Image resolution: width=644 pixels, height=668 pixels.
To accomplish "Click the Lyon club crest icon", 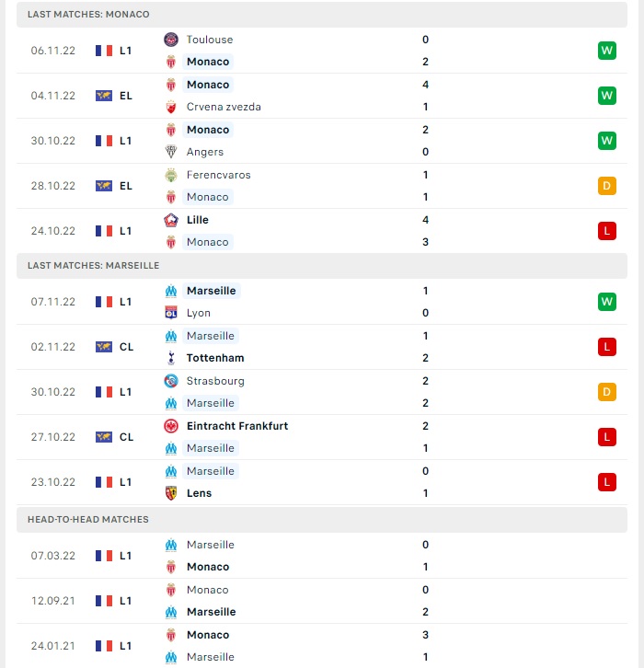I will [x=171, y=313].
